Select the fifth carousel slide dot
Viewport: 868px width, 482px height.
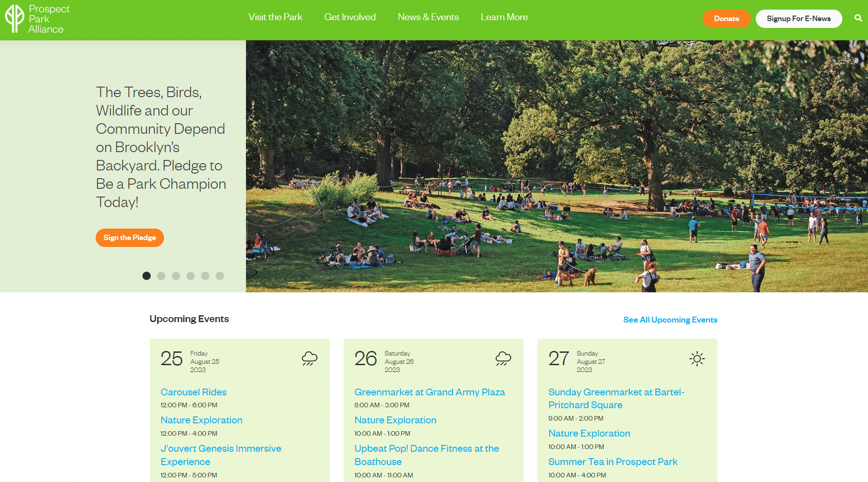coord(205,276)
